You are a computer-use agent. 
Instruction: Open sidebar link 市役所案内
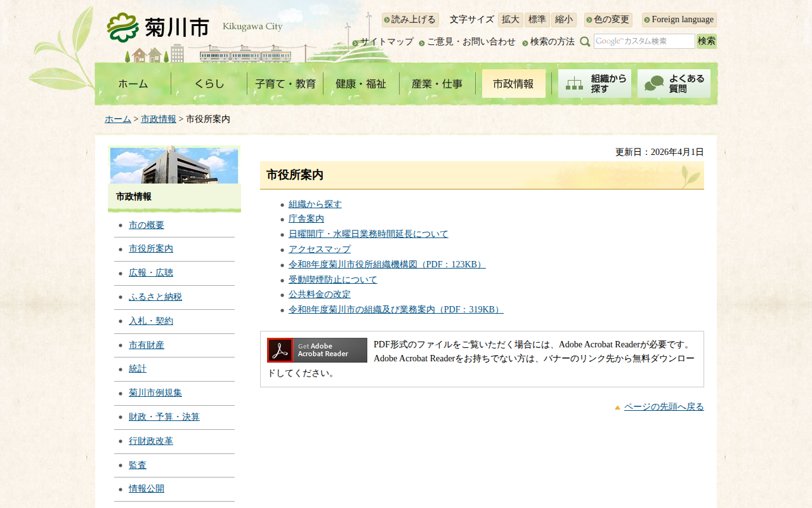151,249
